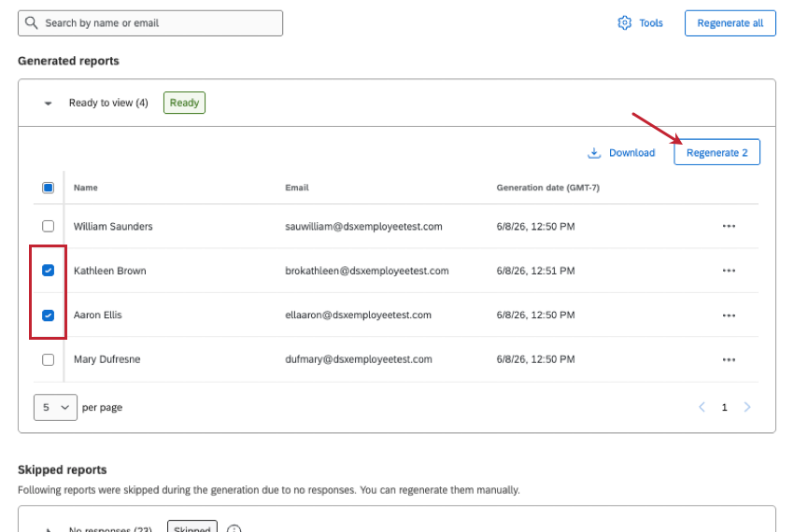Sort by the Name column header
Screen dimensions: 794x532
(86, 188)
